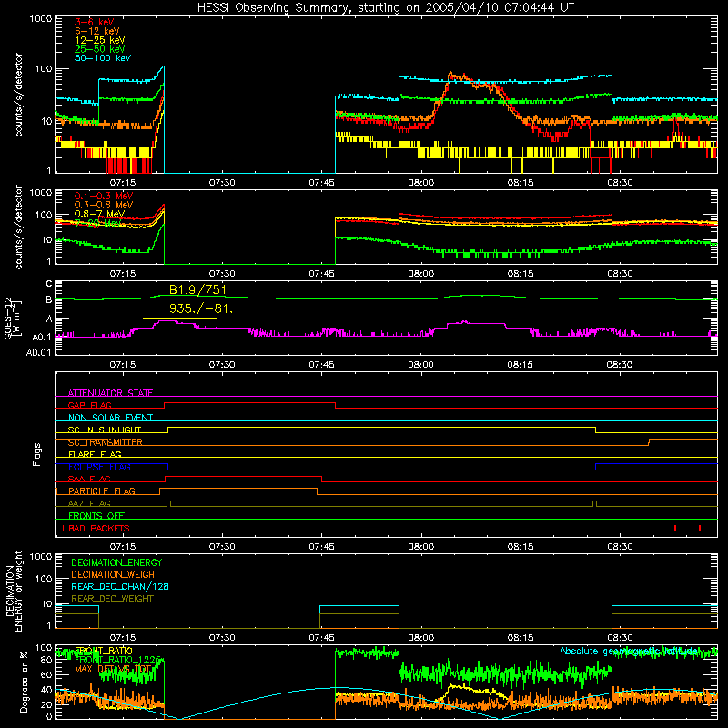728x728 pixels.
Task: Click the A0.01 tick label on the GOES axis
Action: [39, 352]
